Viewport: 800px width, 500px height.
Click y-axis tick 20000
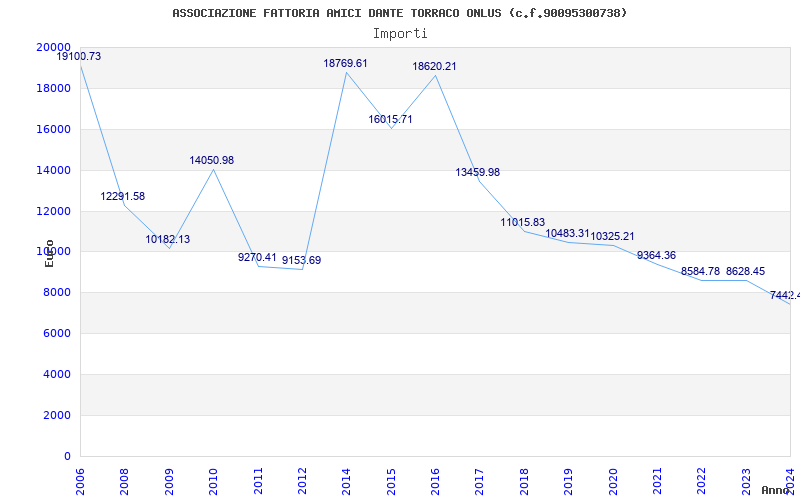(54, 47)
